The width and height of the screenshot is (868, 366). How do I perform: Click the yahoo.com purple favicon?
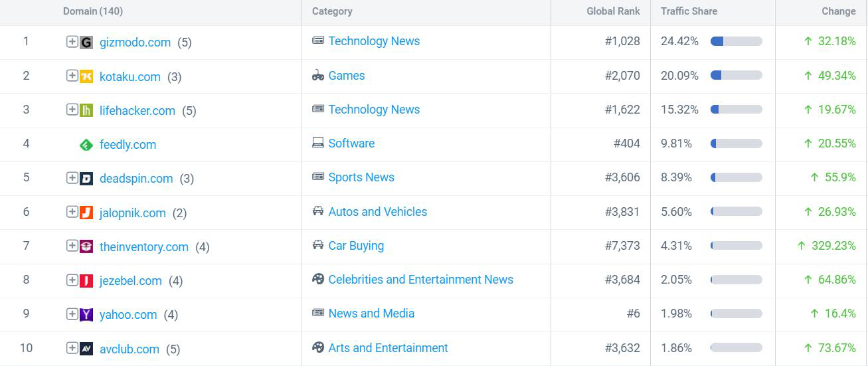tap(86, 315)
